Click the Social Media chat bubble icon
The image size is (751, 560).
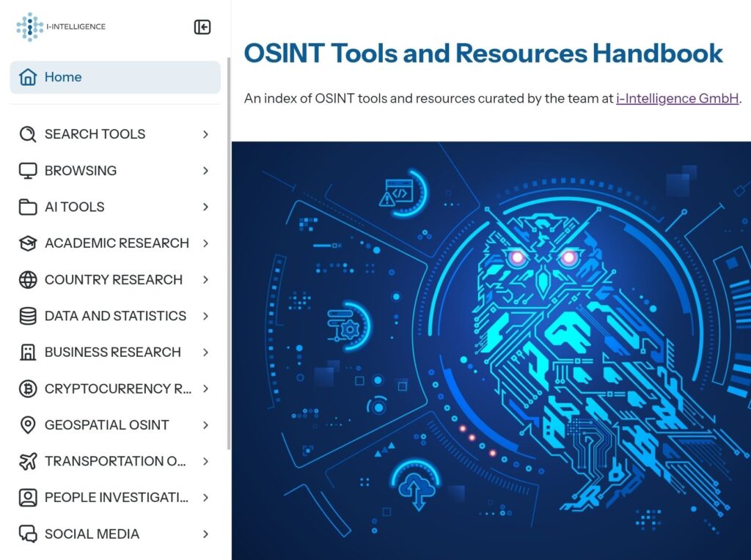point(27,534)
